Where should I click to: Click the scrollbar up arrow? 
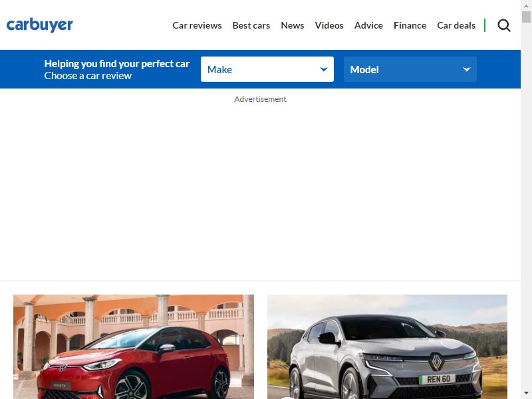526,6
